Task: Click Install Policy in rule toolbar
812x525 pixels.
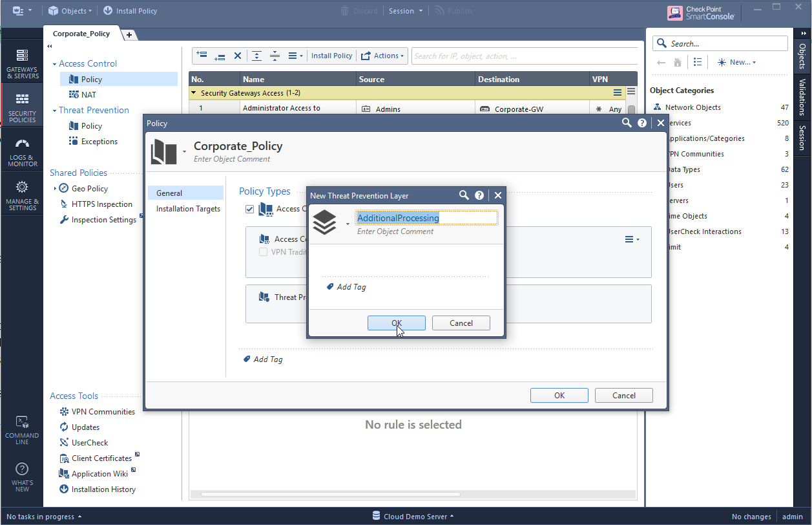Action: 332,56
